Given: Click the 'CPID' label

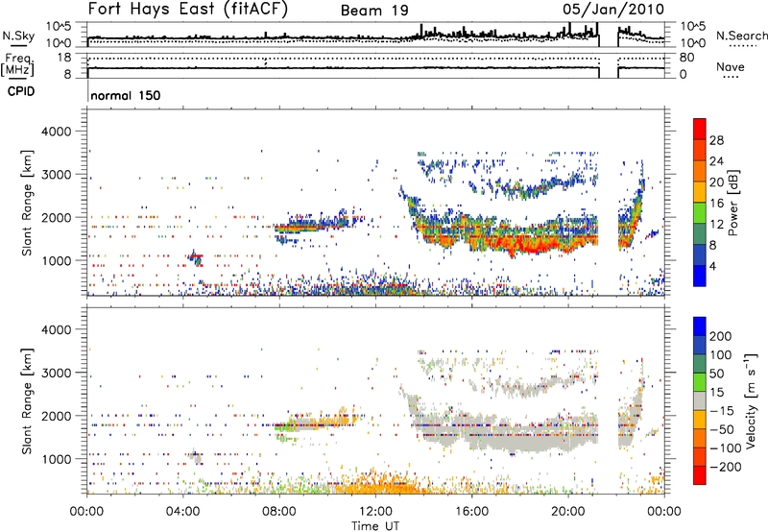Looking at the screenshot, I should (21, 91).
